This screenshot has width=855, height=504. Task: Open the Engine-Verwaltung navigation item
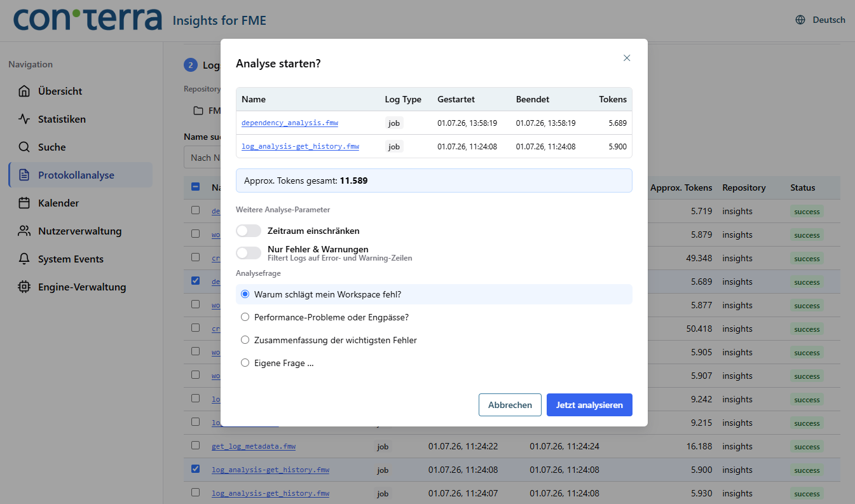80,287
